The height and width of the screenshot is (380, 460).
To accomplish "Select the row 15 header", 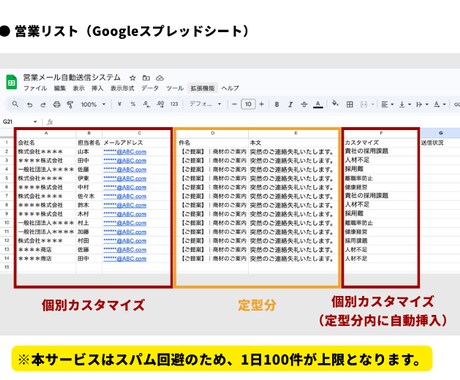I will pos(7,267).
